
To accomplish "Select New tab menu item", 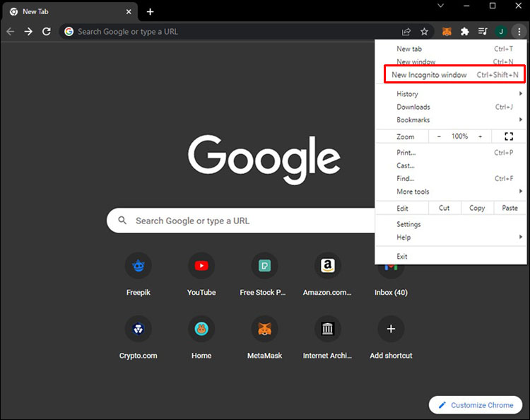I will tap(451, 49).
